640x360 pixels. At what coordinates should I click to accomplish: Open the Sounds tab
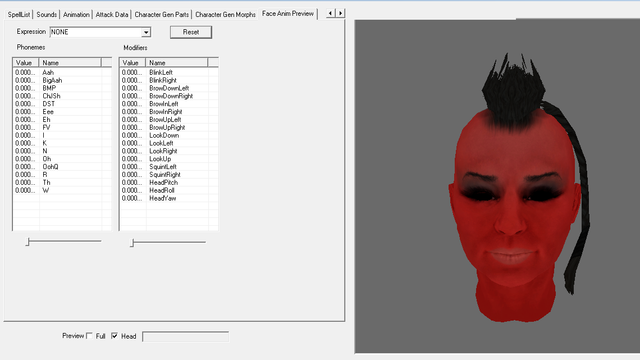[47, 14]
